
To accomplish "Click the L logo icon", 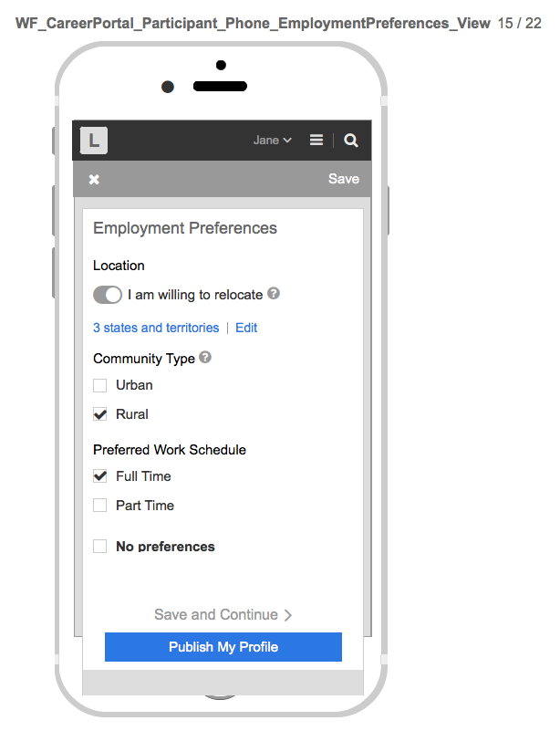I will click(94, 141).
